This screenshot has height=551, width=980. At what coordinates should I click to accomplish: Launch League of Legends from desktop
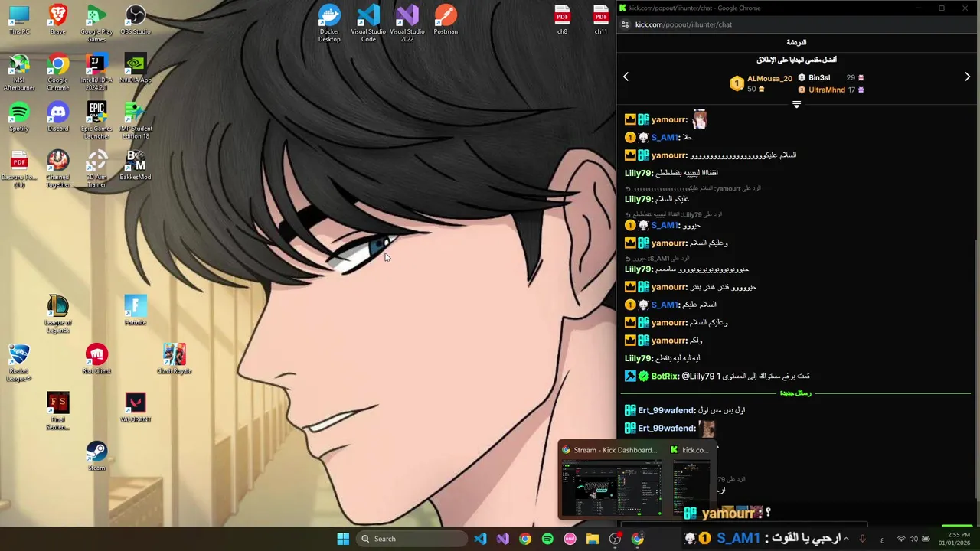57,315
